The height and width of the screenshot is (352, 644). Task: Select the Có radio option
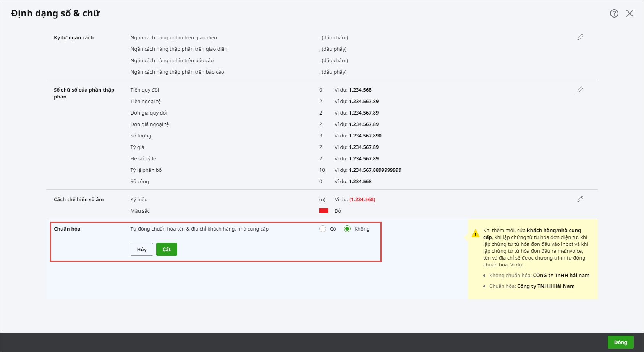pyautogui.click(x=323, y=229)
